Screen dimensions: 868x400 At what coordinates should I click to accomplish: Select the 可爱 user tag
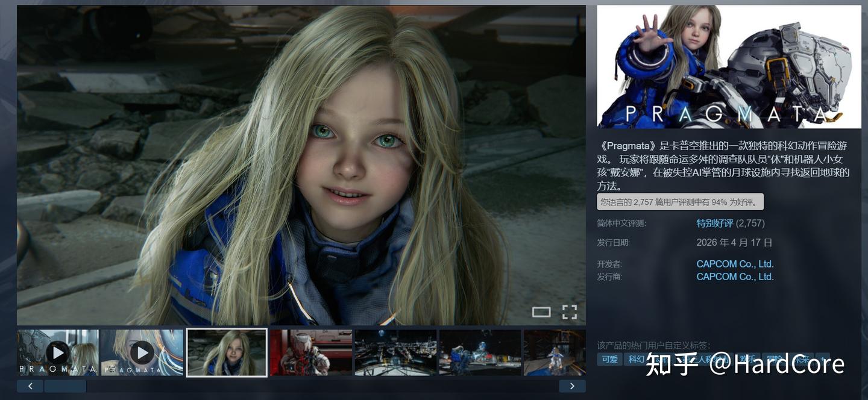[609, 360]
